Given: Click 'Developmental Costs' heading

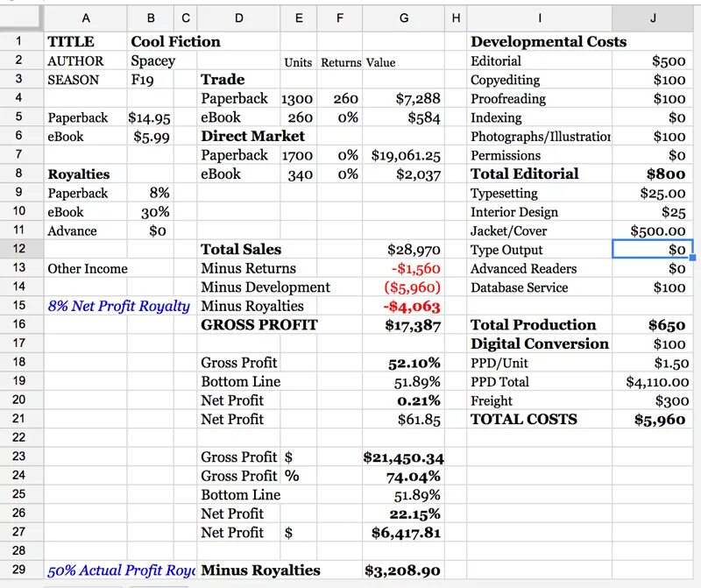Looking at the screenshot, I should (549, 41).
